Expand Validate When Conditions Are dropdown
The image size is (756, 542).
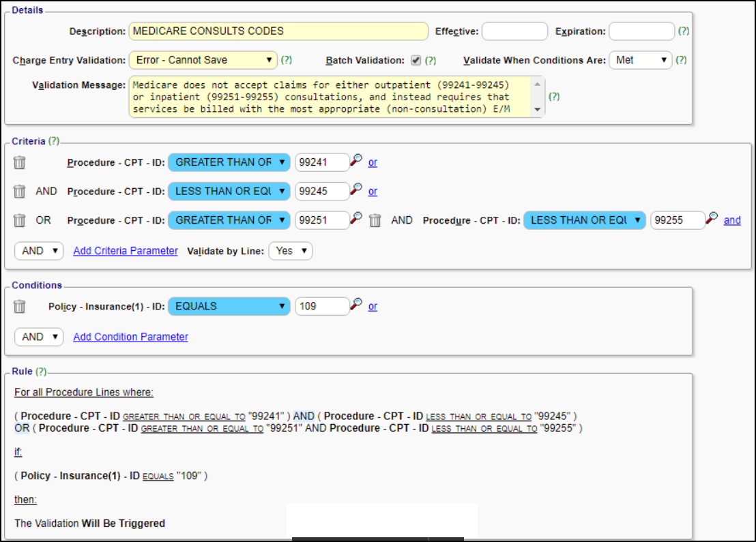click(x=640, y=60)
